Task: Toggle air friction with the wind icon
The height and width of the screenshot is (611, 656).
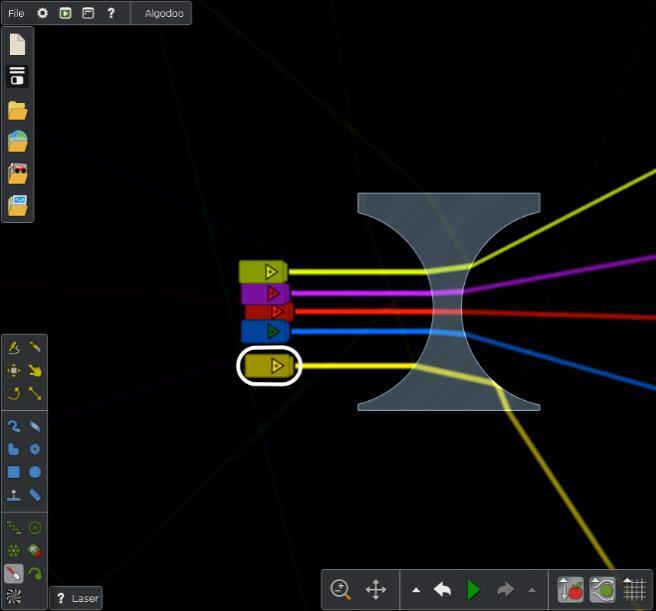Action: [x=602, y=590]
